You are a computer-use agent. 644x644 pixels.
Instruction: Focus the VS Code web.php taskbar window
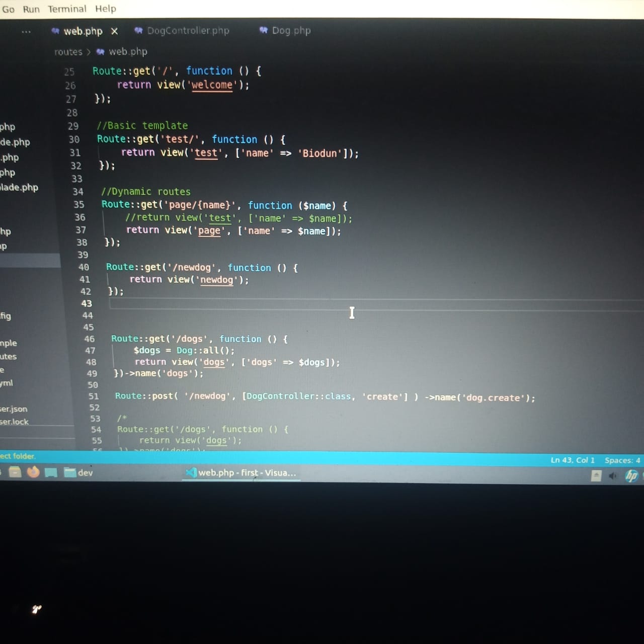[x=242, y=472]
